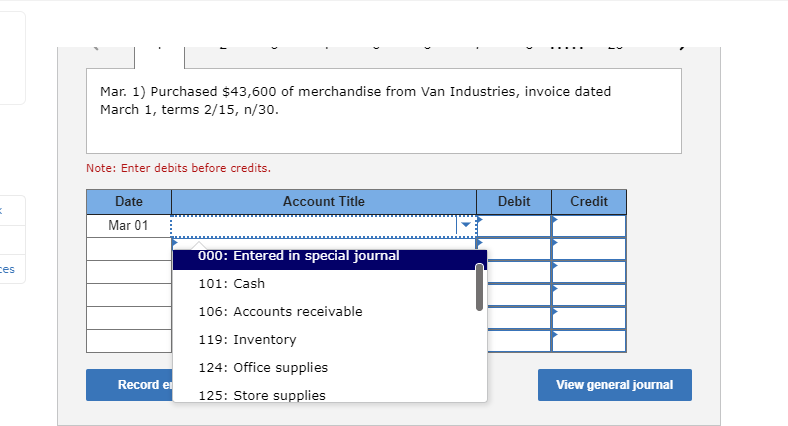Click the Credit column header
788x426 pixels.
589,202
